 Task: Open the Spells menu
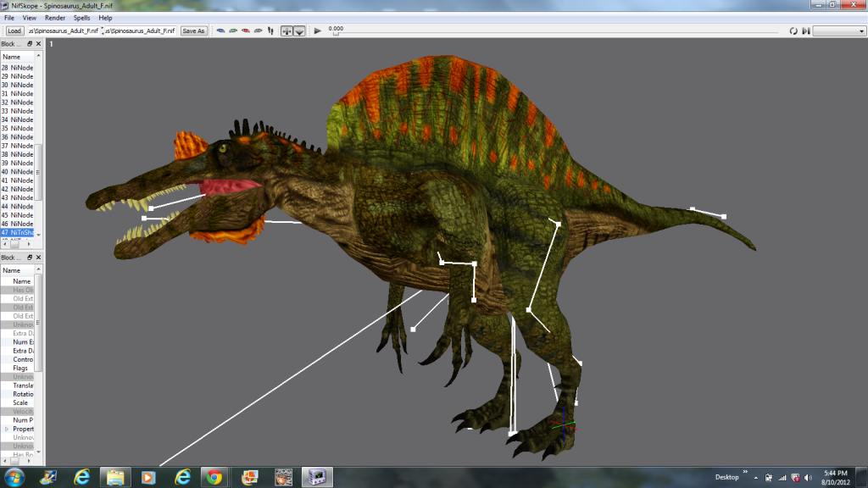81,18
